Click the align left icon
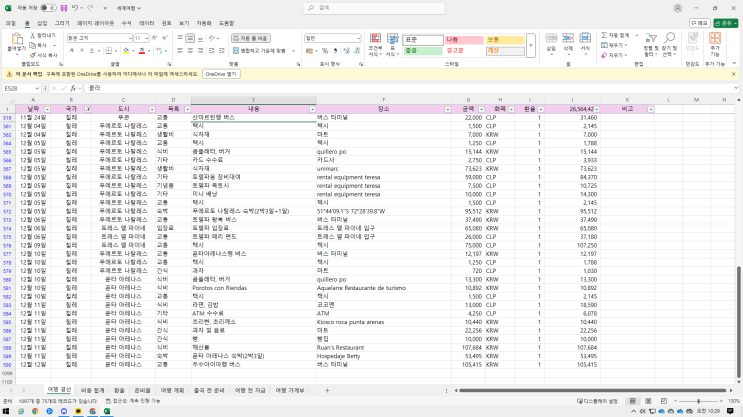Image resolution: width=743 pixels, height=417 pixels. pyautogui.click(x=180, y=51)
